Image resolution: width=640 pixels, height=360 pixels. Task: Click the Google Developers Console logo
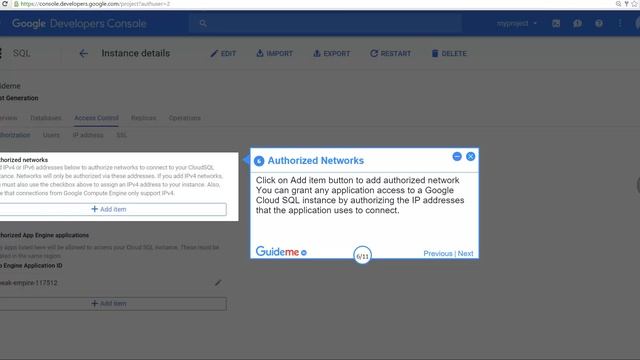point(79,24)
